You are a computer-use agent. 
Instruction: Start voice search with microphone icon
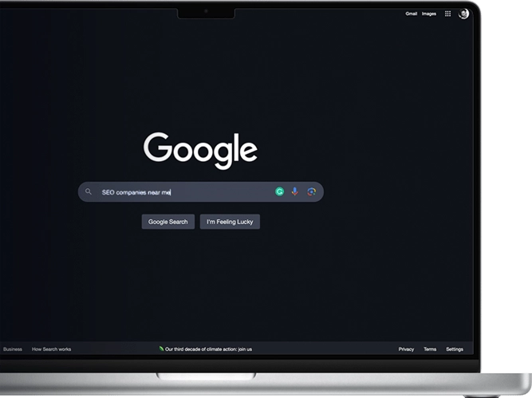(x=295, y=192)
